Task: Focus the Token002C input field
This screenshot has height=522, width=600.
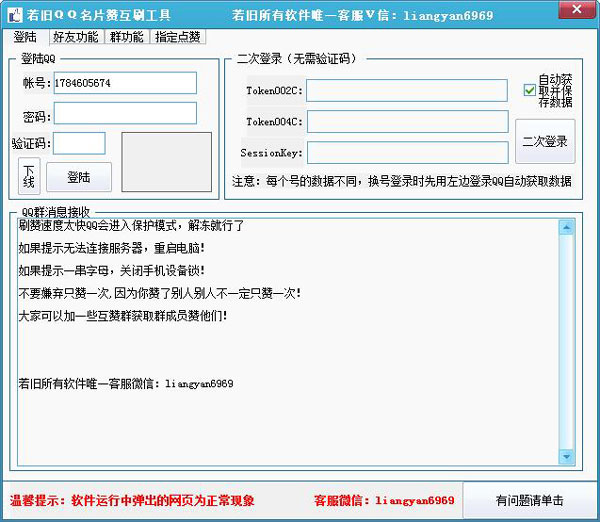Action: tap(407, 90)
